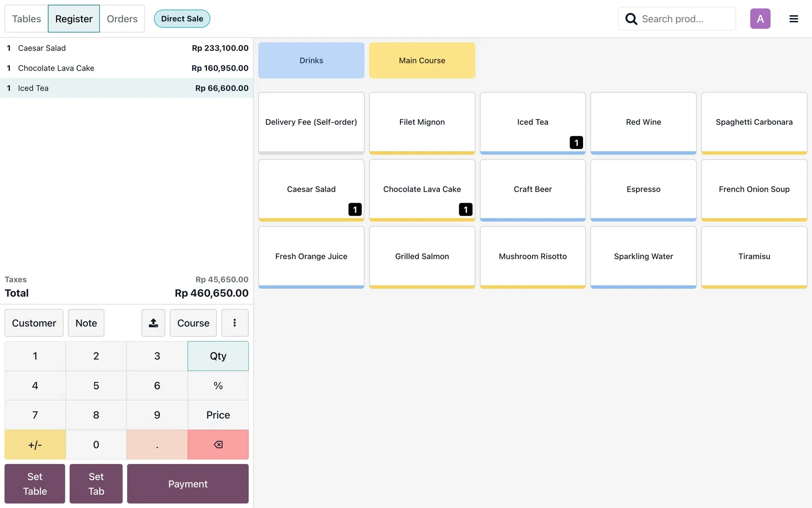Add Spaghetti Carbonara product
The height and width of the screenshot is (508, 812).
click(754, 123)
